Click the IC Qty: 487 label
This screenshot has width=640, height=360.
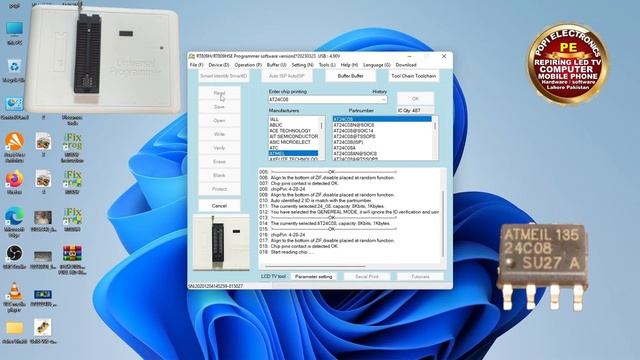click(x=409, y=111)
